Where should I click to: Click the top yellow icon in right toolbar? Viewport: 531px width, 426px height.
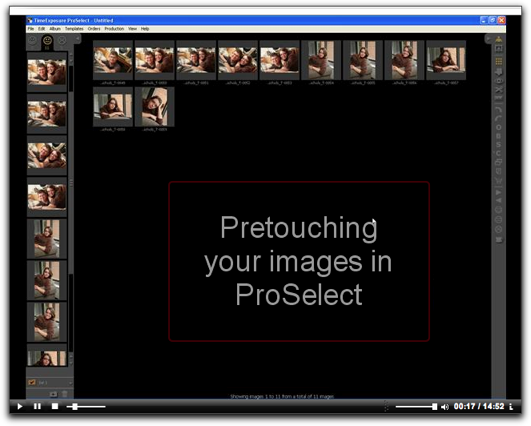pos(498,39)
